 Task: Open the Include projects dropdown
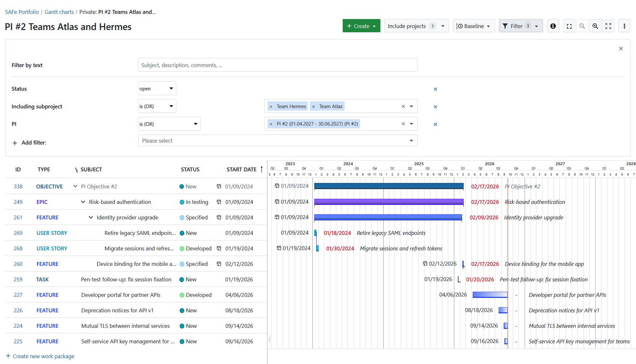click(416, 26)
